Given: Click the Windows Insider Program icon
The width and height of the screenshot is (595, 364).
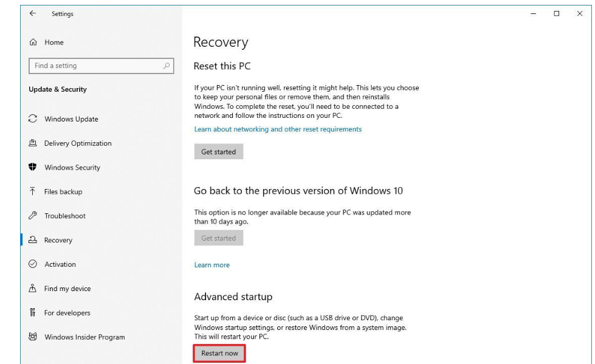Looking at the screenshot, I should 33,337.
